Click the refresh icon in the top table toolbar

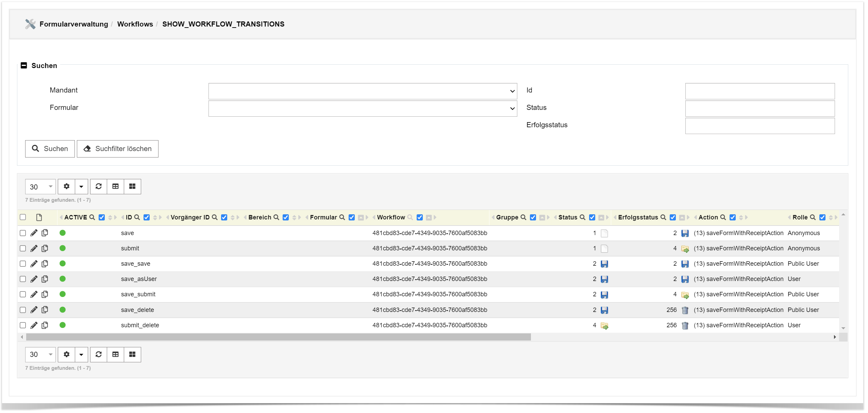point(99,186)
